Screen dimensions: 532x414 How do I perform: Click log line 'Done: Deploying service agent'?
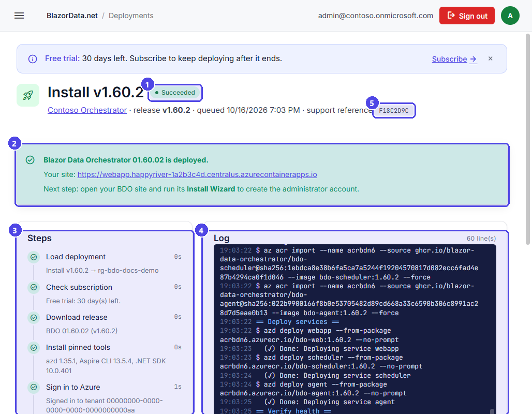pos(329,402)
